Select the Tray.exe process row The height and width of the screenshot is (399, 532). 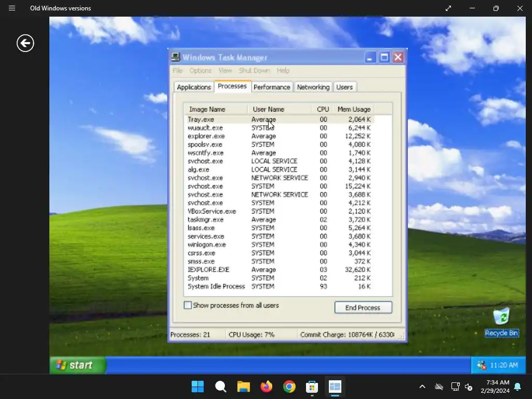(x=280, y=119)
